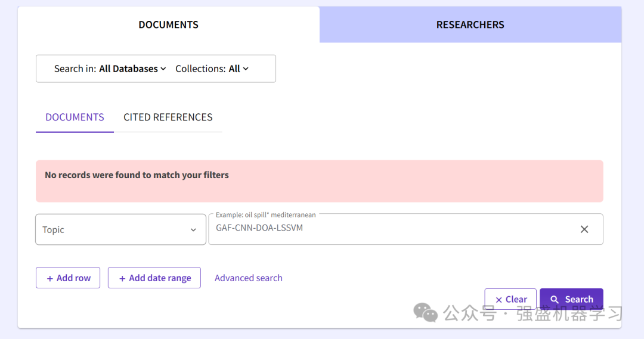Click the purple Search button
This screenshot has height=339, width=644.
[571, 299]
